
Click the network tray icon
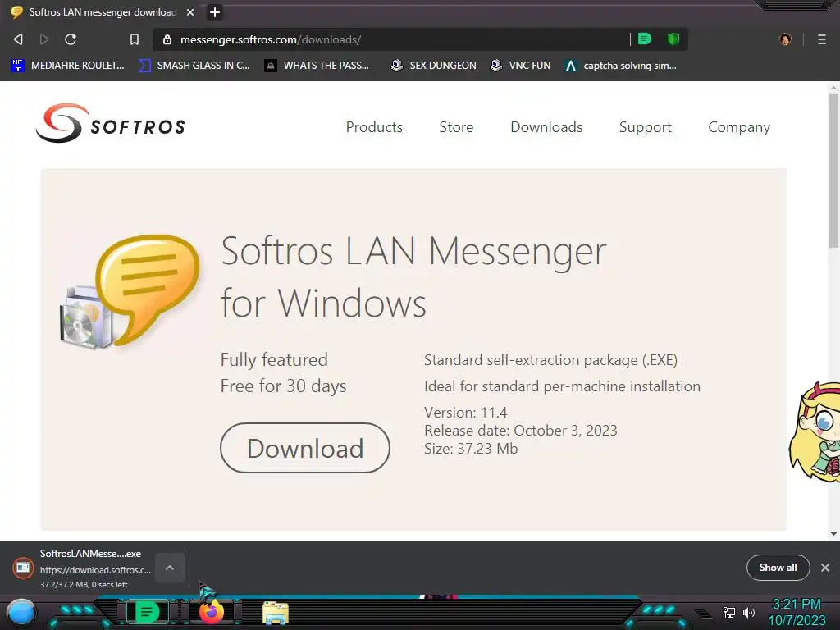click(x=729, y=612)
